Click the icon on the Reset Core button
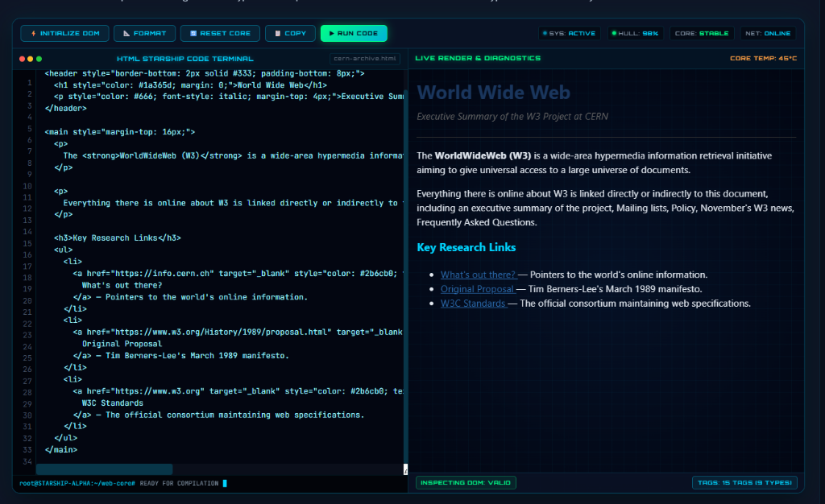 (193, 33)
